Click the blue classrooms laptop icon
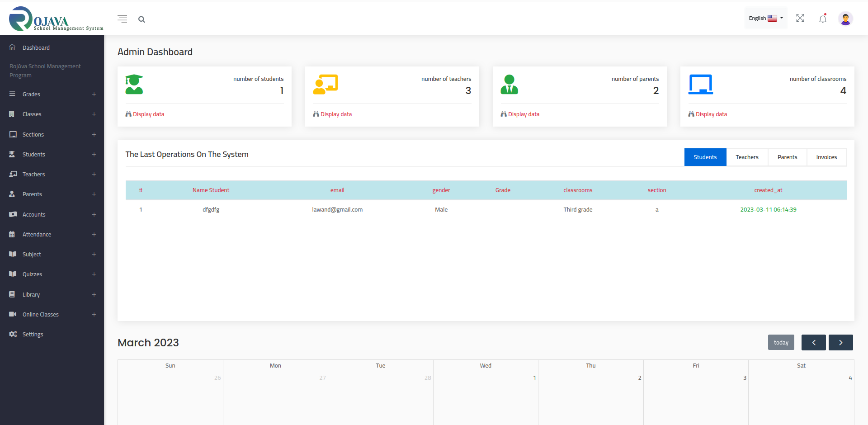This screenshot has height=425, width=868. pos(700,85)
